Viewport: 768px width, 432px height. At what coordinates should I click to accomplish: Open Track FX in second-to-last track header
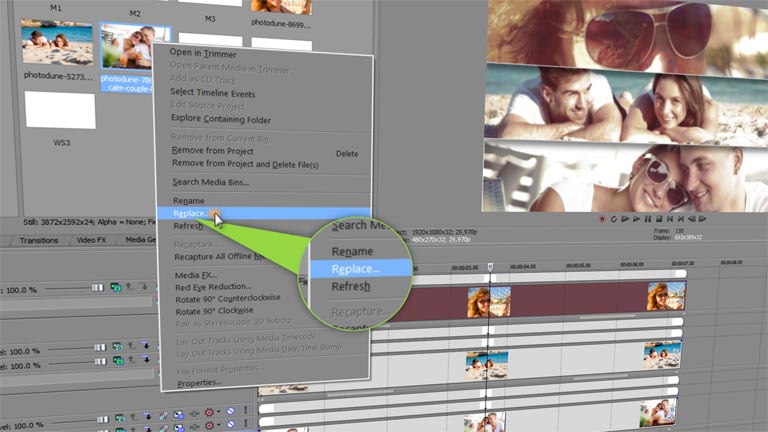coord(194,414)
